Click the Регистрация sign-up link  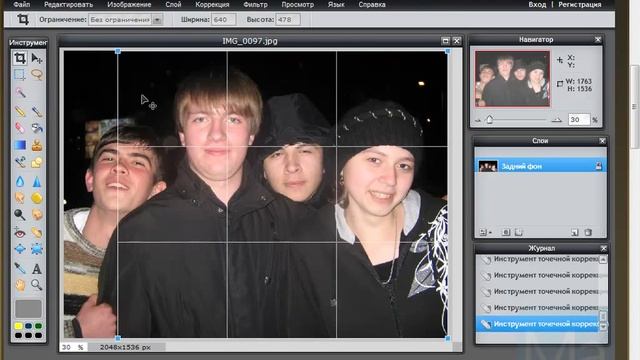pos(580,4)
